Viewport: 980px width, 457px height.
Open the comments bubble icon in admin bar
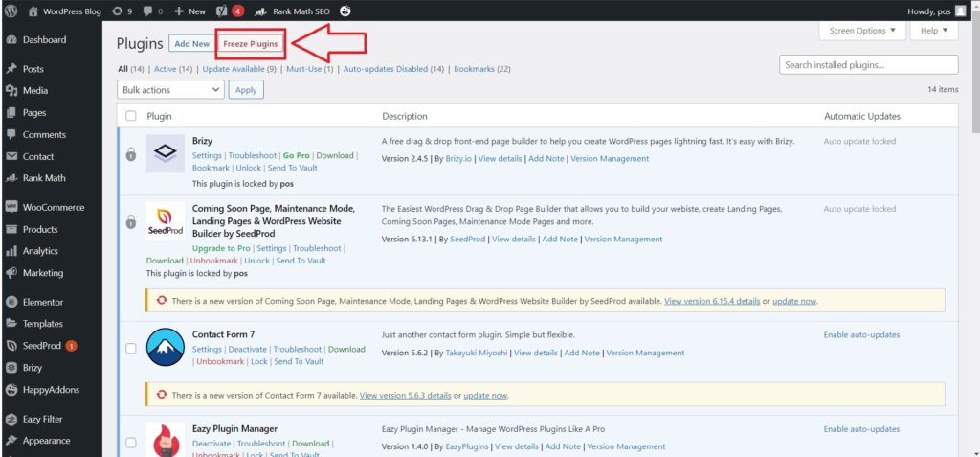(146, 11)
